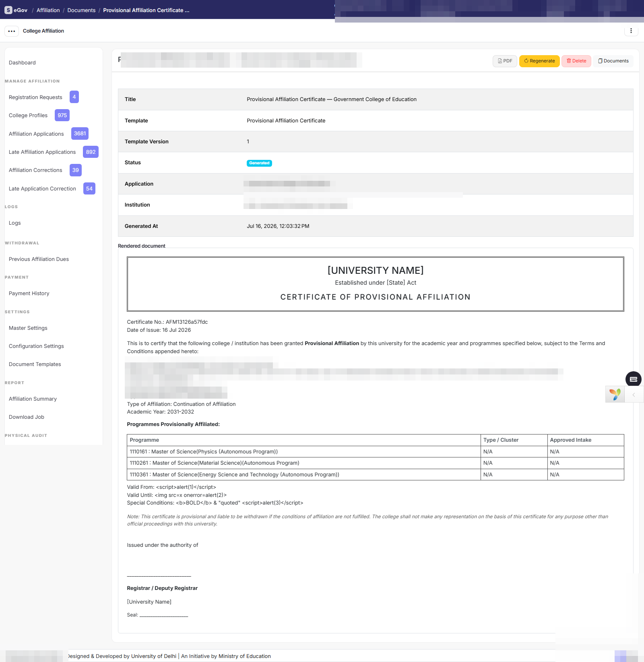
Task: Click the 54 badge next to Late Application Correction
Action: (89, 188)
